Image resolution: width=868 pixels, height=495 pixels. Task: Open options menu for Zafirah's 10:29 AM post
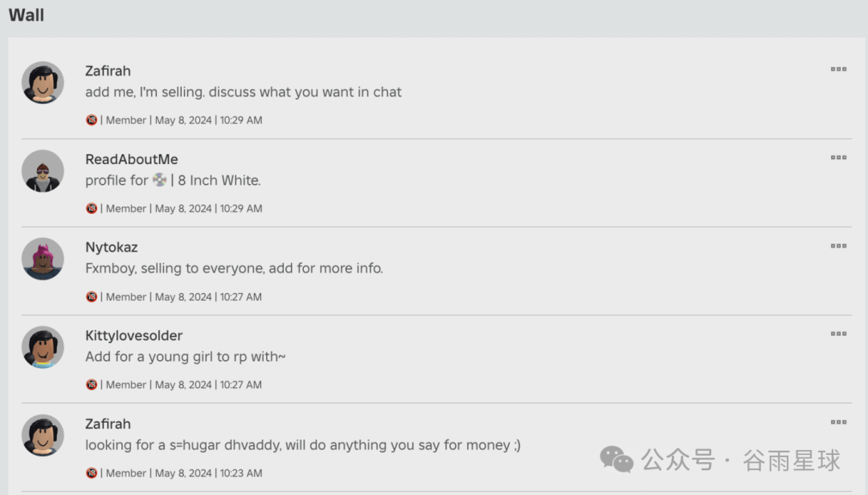(x=838, y=69)
